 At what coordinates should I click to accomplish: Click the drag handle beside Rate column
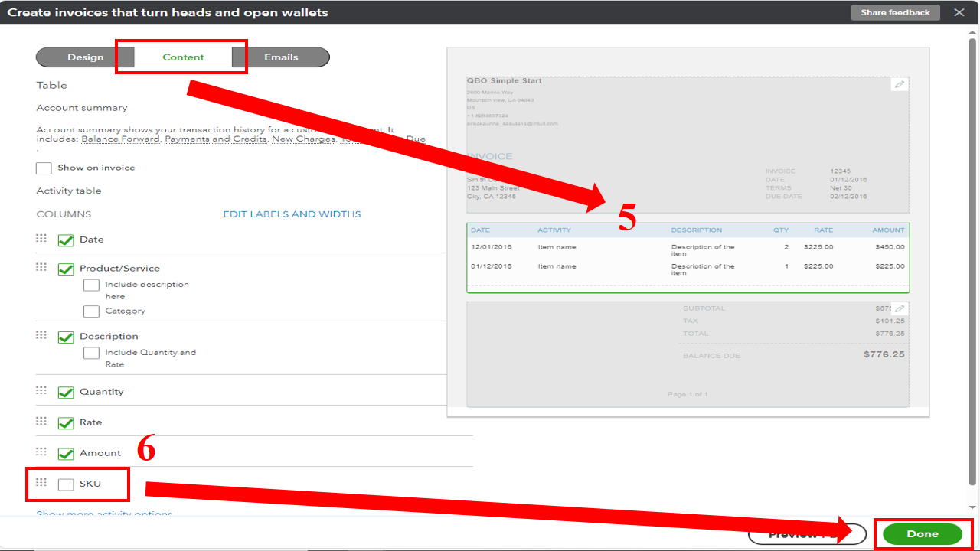coord(42,420)
